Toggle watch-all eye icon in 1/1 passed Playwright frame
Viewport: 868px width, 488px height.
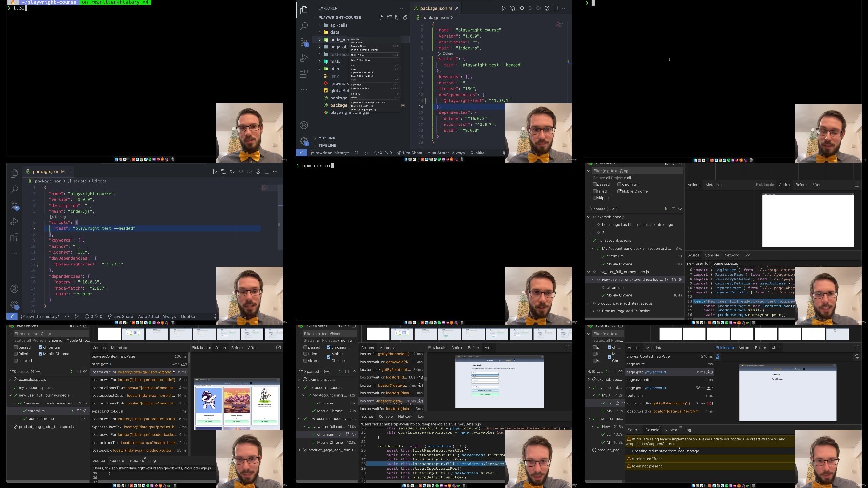[x=680, y=209]
